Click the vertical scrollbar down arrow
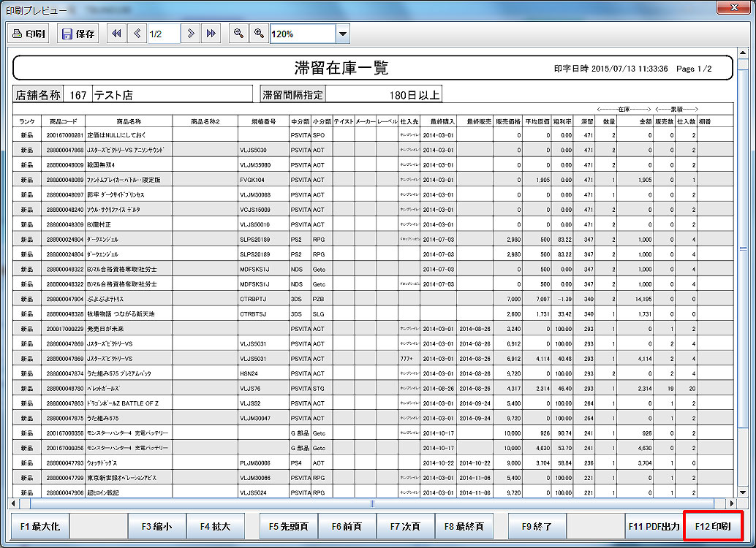The height and width of the screenshot is (548, 756). coord(744,492)
